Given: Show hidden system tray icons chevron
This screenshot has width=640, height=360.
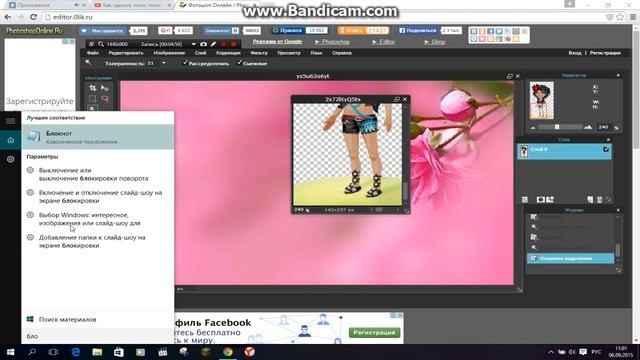Looking at the screenshot, I should tap(551, 352).
